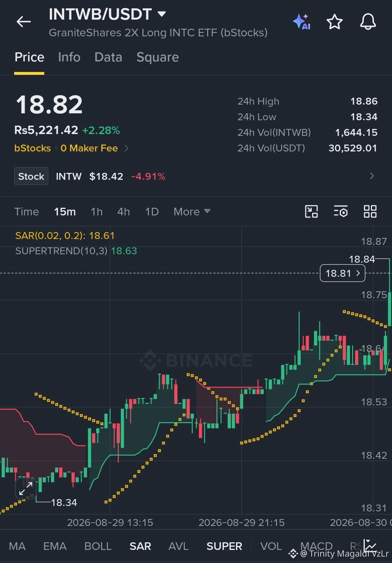The image size is (392, 563).
Task: Toggle the VOL indicator
Action: point(271,546)
